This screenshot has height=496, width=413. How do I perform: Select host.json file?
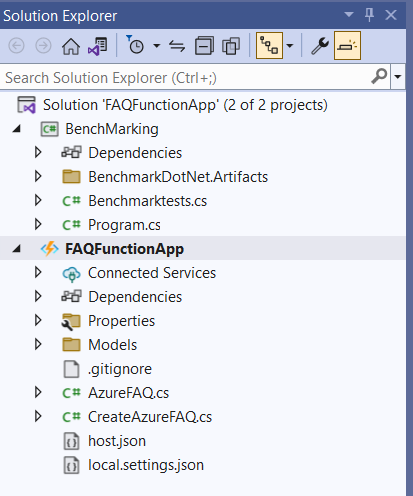117,441
